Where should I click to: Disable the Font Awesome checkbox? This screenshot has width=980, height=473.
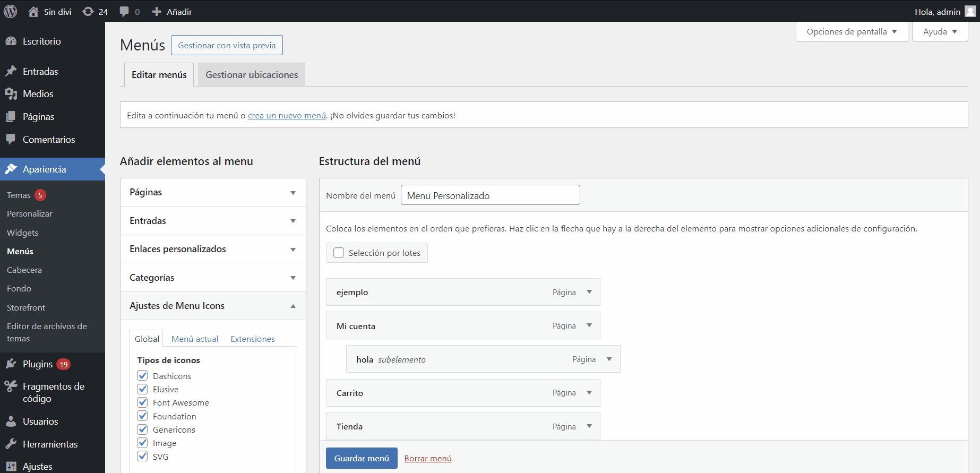pos(143,402)
